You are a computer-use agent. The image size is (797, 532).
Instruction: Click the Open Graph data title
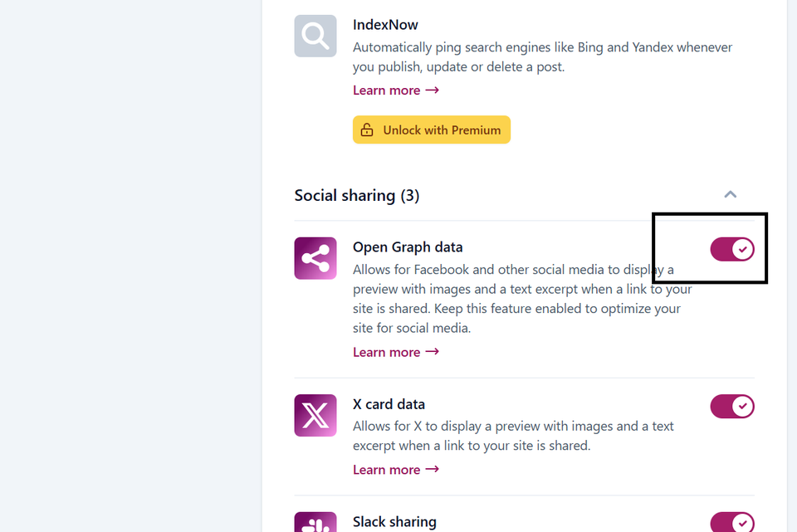pyautogui.click(x=408, y=247)
